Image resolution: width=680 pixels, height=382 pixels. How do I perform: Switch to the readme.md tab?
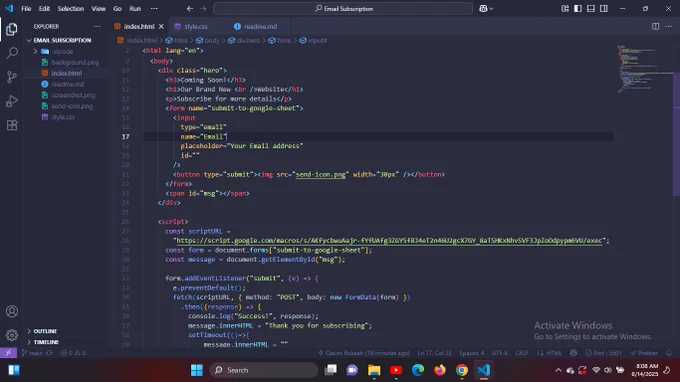pos(260,26)
